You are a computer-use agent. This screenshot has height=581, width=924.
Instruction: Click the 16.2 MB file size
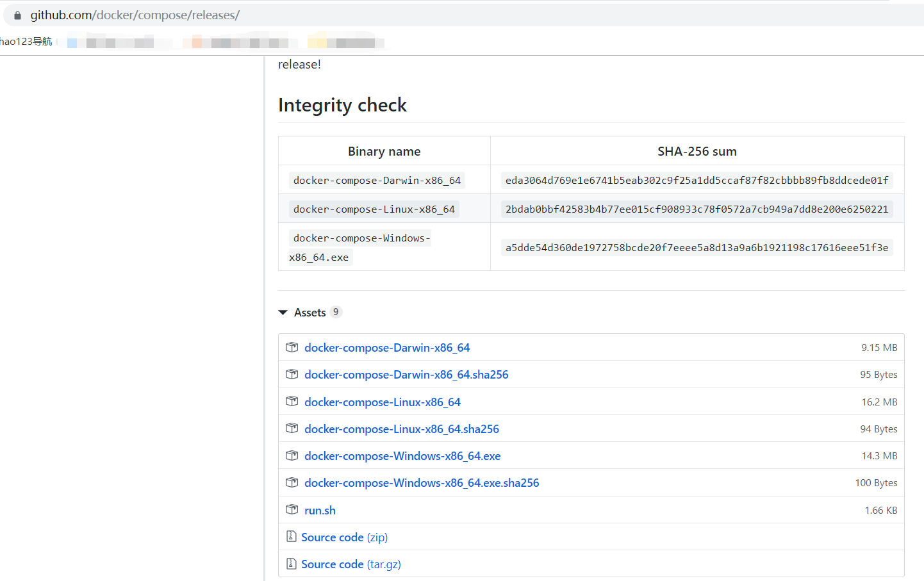pos(879,402)
